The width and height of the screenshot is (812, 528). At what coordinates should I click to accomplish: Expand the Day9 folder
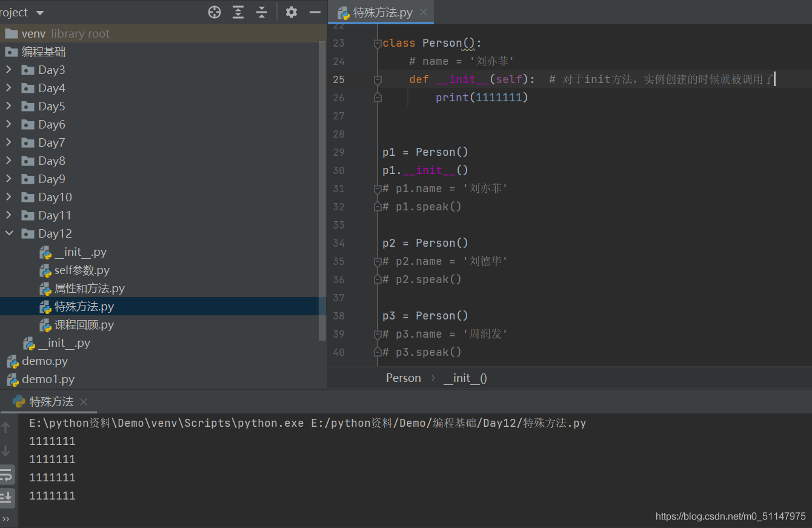pos(8,179)
